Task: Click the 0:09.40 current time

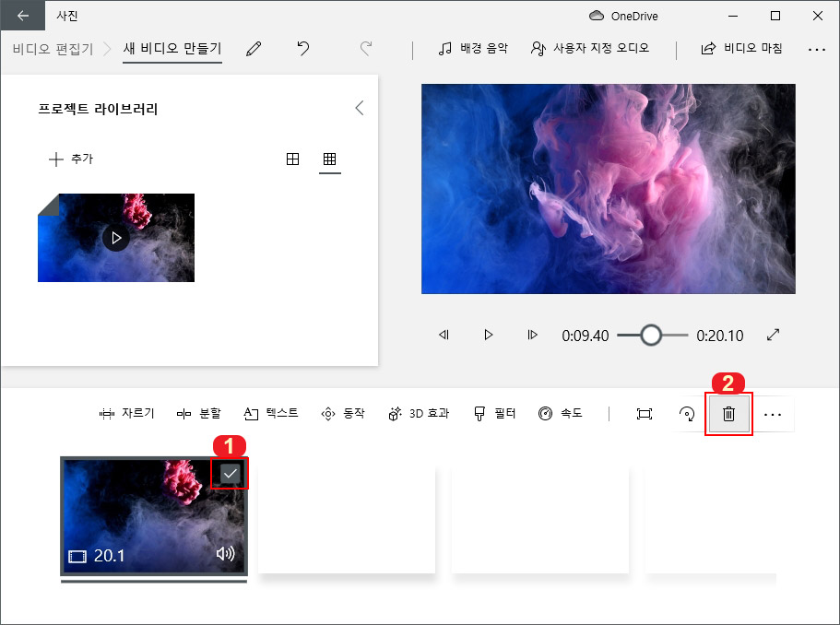Action: click(x=585, y=336)
